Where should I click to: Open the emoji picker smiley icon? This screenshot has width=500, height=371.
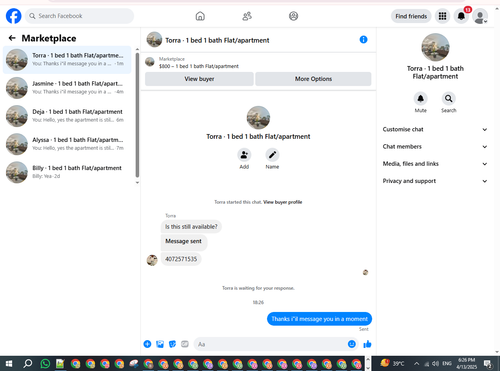click(x=352, y=344)
